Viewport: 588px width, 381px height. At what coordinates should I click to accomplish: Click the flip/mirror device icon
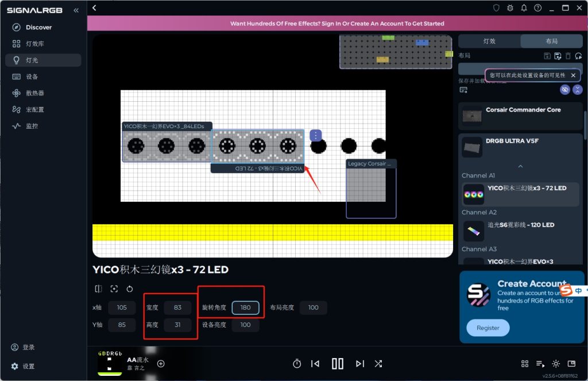coord(98,288)
